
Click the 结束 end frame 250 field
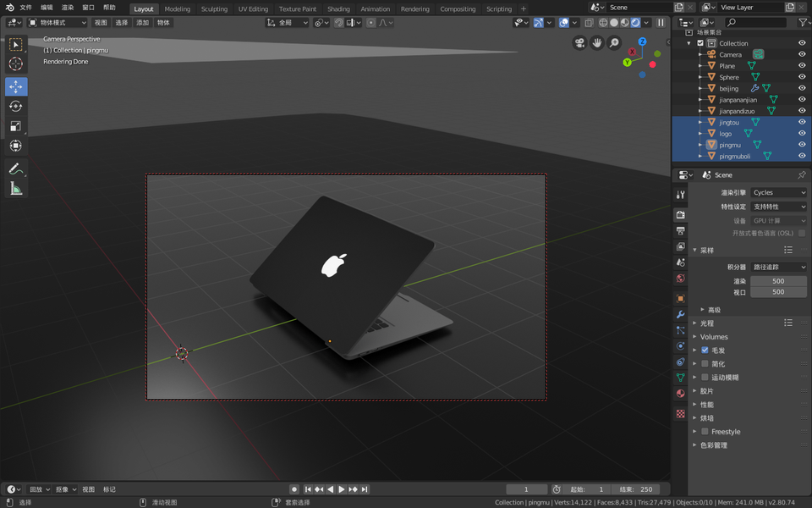pyautogui.click(x=636, y=489)
